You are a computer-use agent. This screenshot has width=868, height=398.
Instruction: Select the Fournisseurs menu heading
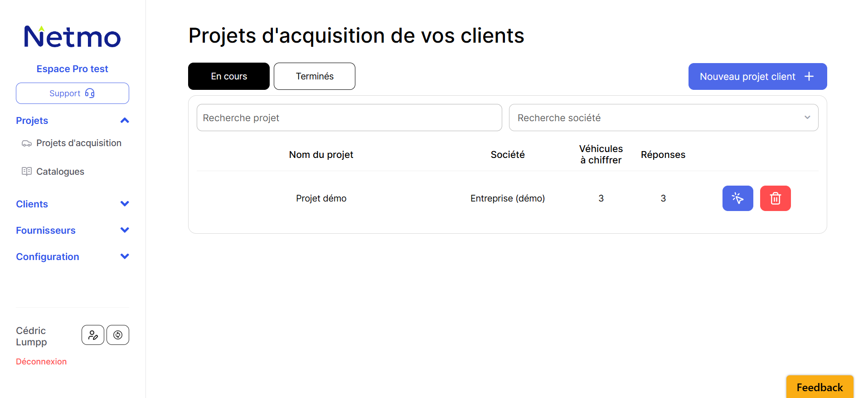46,231
